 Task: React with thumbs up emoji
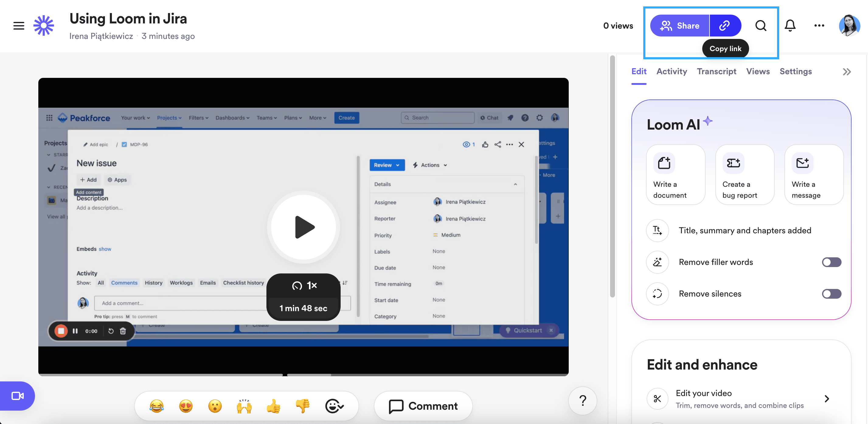tap(274, 406)
